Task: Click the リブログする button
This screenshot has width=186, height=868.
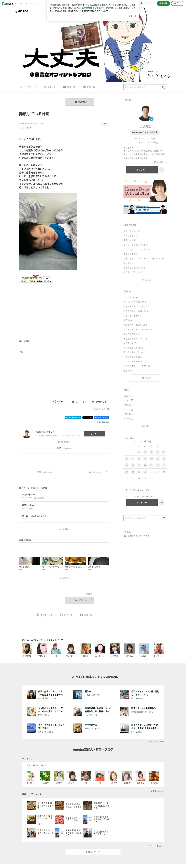Action: pyautogui.click(x=99, y=402)
